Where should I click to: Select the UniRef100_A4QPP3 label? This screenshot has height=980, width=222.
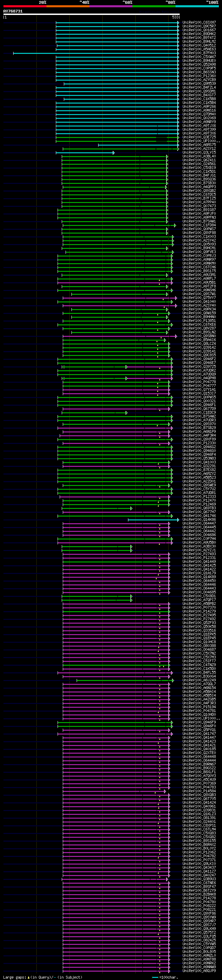tap(199, 187)
